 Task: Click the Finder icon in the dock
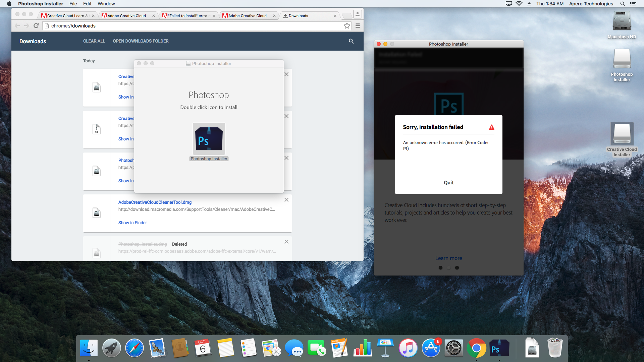point(89,348)
